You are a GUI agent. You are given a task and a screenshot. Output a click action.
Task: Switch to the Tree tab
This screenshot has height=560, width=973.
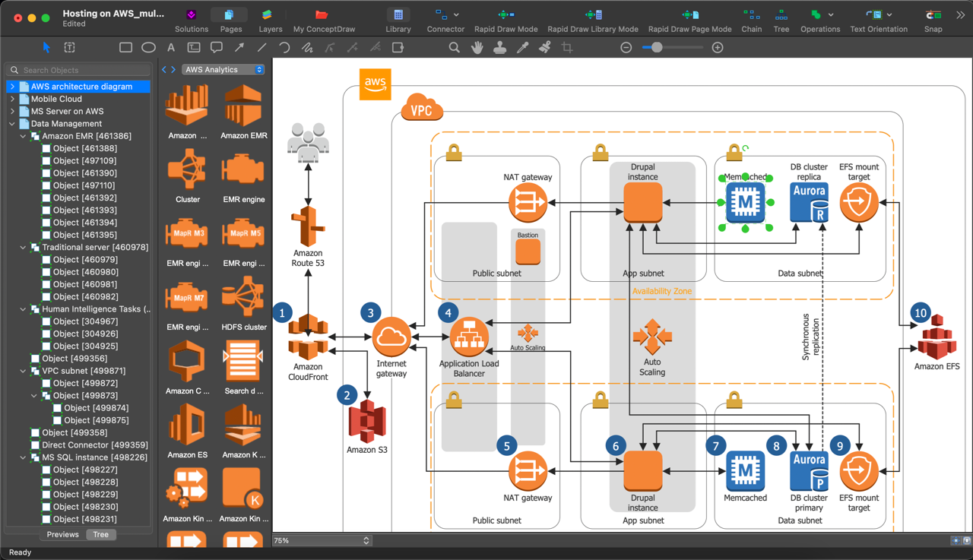(x=100, y=534)
